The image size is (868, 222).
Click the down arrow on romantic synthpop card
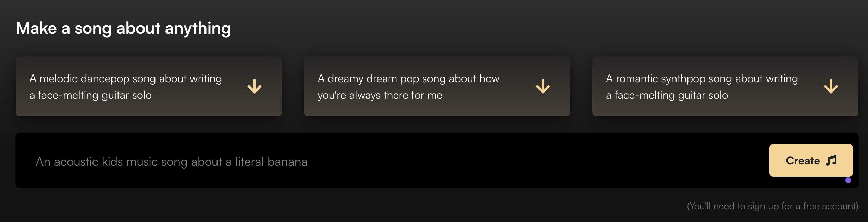pyautogui.click(x=831, y=86)
